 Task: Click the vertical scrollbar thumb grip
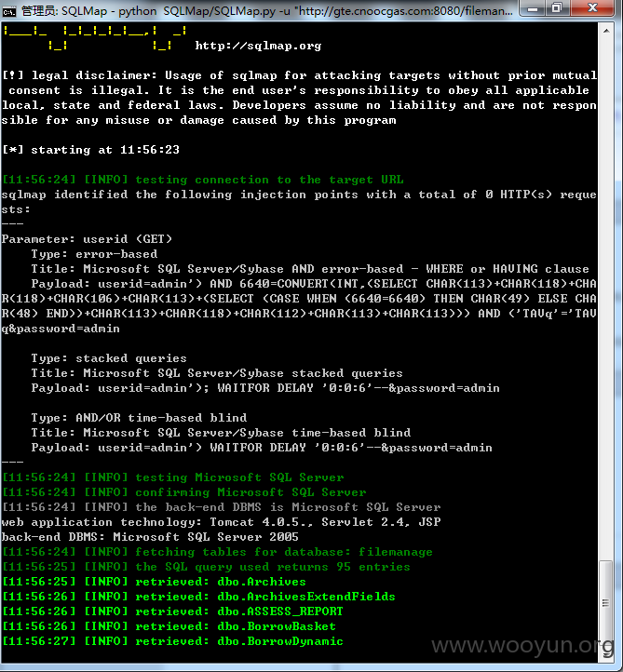pyautogui.click(x=606, y=603)
